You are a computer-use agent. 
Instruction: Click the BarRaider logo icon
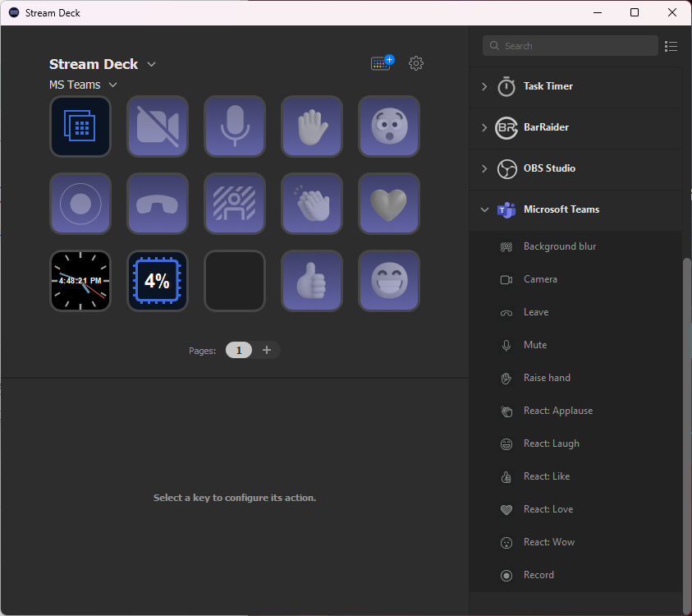[x=506, y=127]
